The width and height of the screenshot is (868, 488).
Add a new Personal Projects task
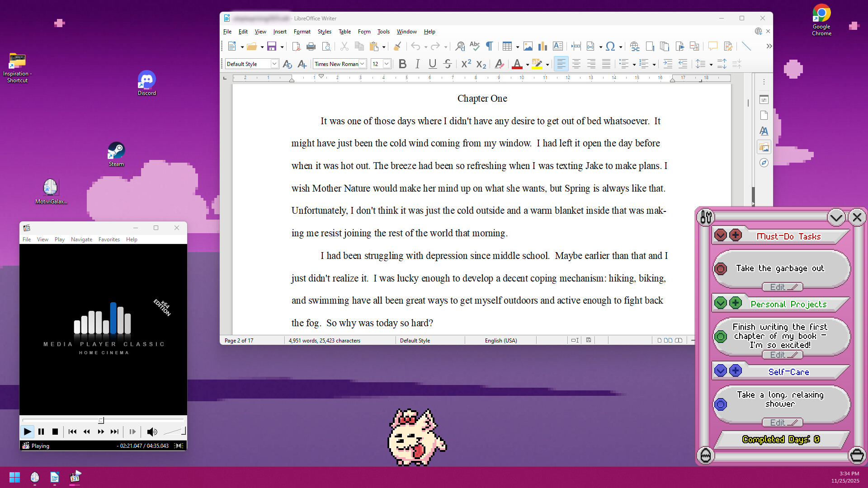coord(736,302)
